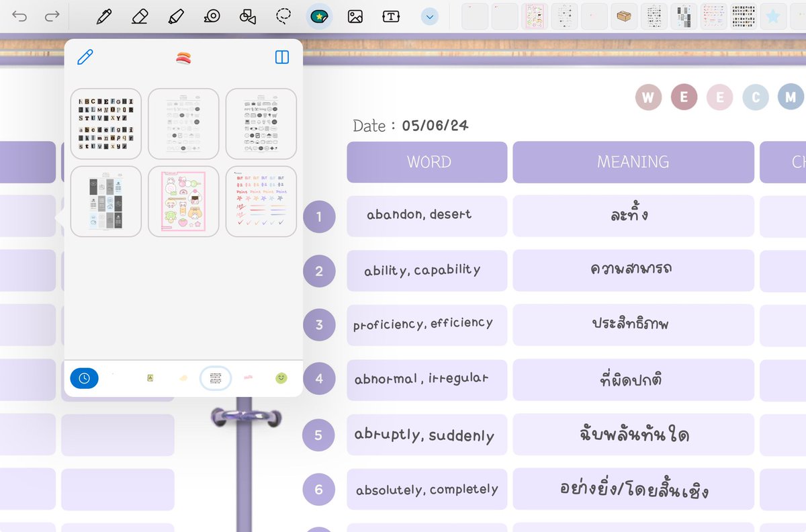The width and height of the screenshot is (806, 532).
Task: Open the cloud sticker collection tab
Action: [x=183, y=378]
